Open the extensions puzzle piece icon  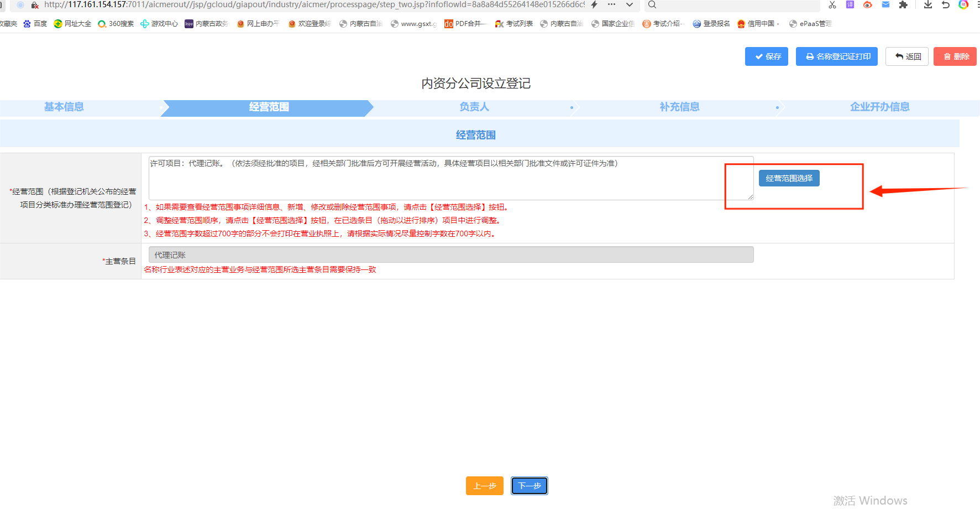click(x=903, y=5)
